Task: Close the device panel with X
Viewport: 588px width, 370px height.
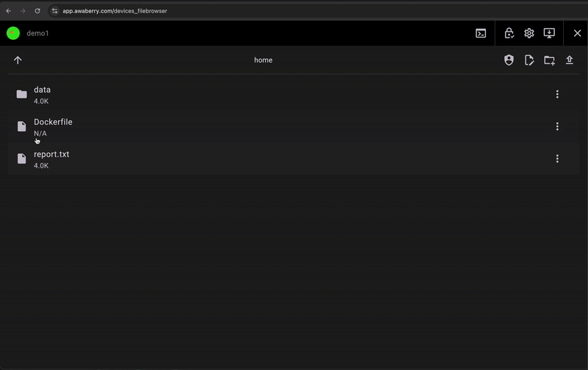Action: (x=578, y=33)
